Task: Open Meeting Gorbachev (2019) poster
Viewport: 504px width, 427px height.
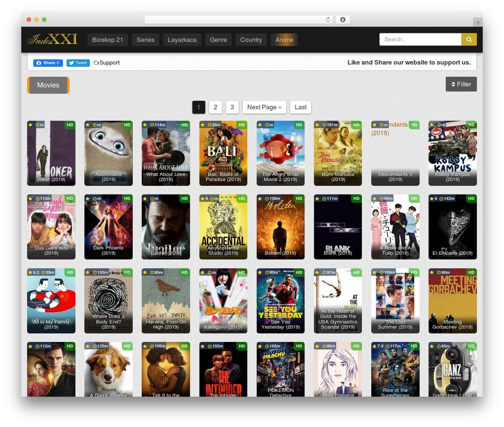Action: click(x=453, y=301)
